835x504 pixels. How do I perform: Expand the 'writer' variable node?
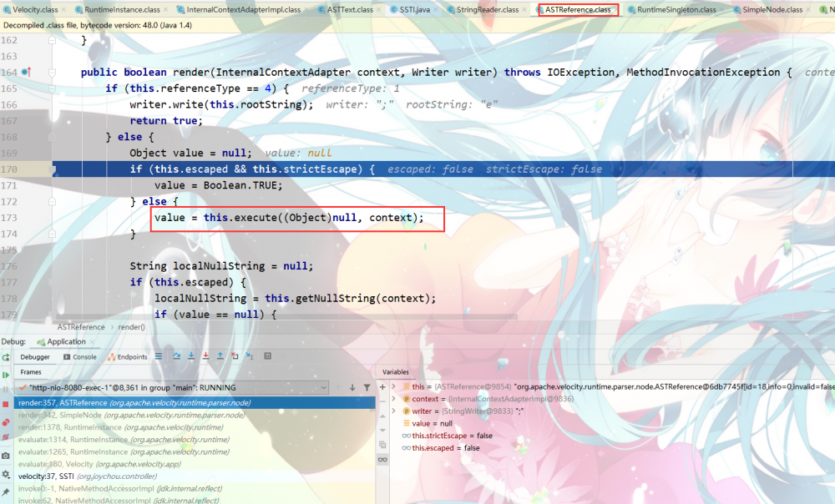pos(394,411)
